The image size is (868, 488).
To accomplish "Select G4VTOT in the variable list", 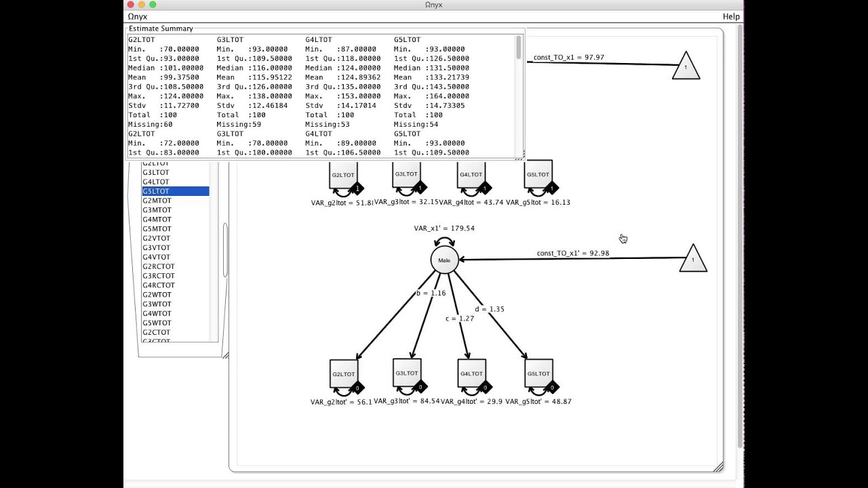I will pos(176,258).
